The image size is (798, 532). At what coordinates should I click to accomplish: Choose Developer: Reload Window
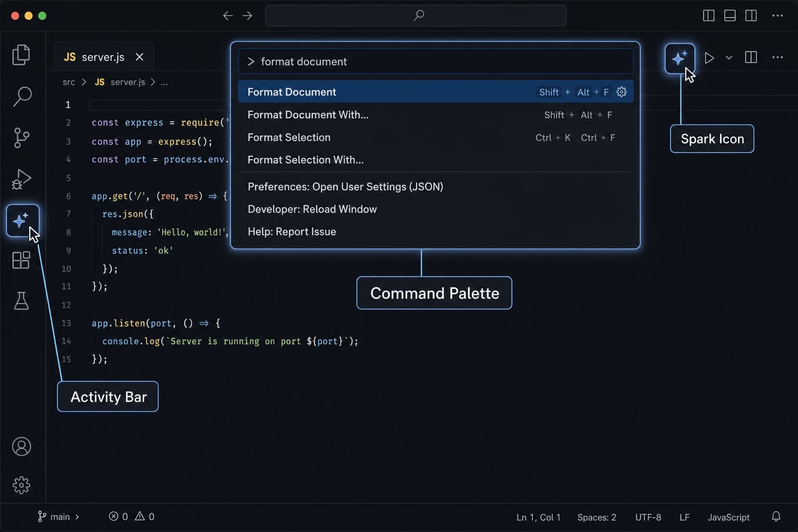[436, 209]
